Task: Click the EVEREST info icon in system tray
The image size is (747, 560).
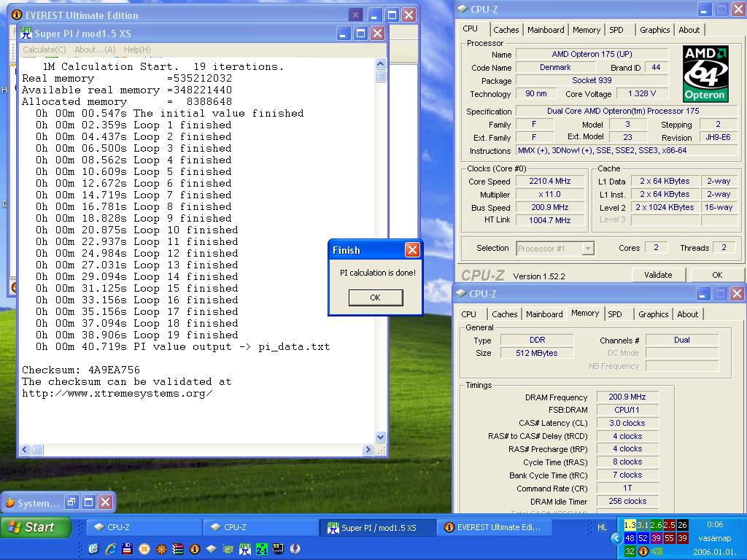Action: click(643, 551)
